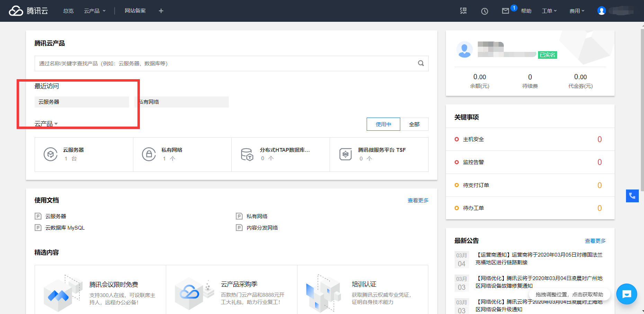This screenshot has height=314, width=644.
Task: Click the 云产品采购季 cloud illustration
Action: pyautogui.click(x=194, y=293)
